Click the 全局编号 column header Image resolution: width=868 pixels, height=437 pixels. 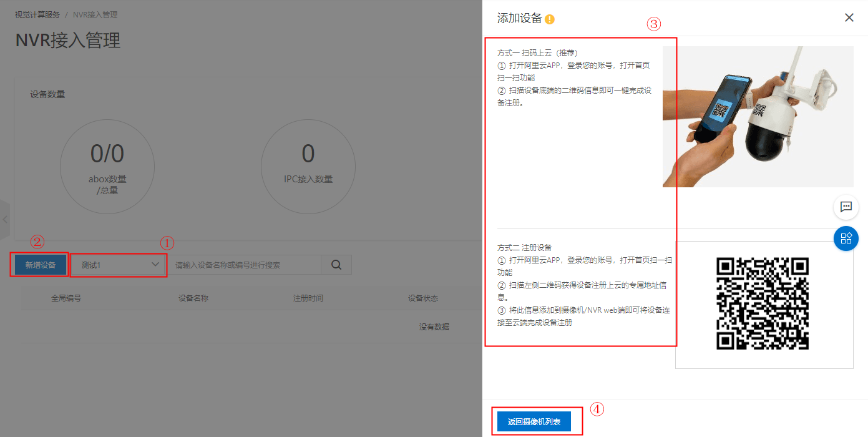tap(66, 298)
